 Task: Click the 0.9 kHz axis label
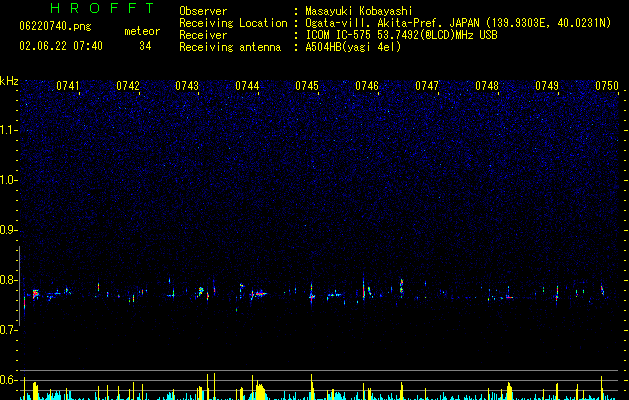[x=9, y=230]
